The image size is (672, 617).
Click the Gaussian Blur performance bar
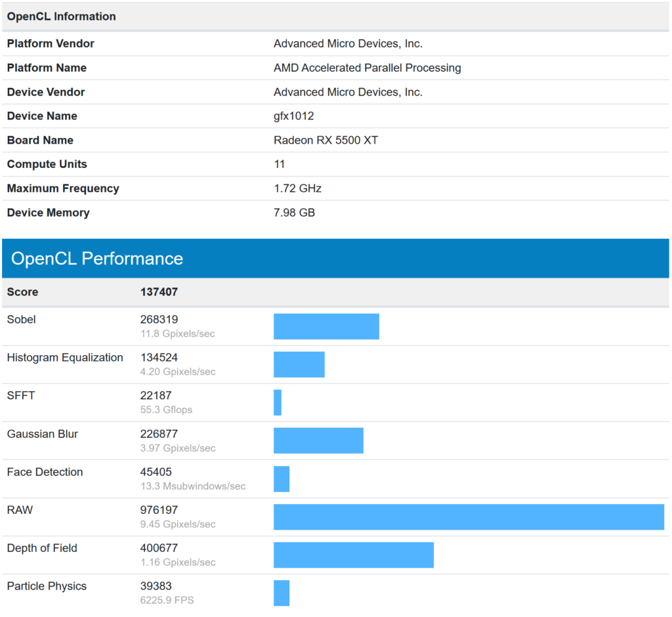click(319, 441)
